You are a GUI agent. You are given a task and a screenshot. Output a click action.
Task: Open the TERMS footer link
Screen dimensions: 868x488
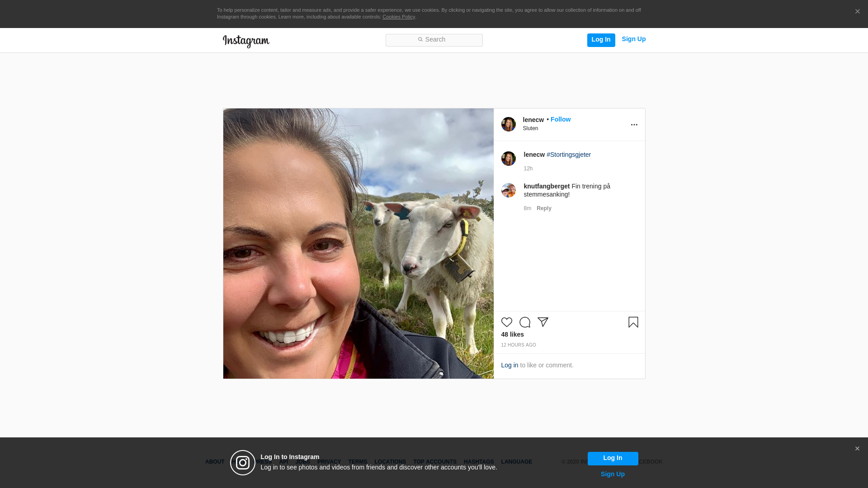point(357,462)
